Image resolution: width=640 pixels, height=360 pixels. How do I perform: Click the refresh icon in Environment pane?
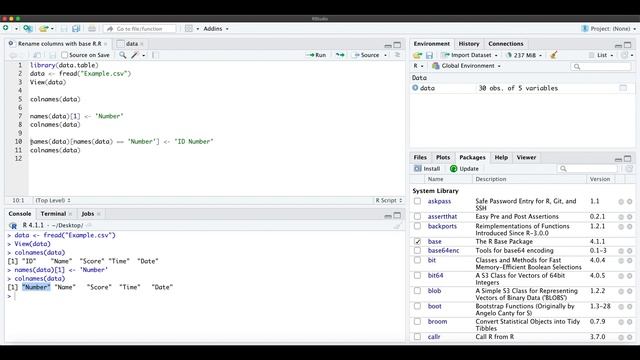624,55
